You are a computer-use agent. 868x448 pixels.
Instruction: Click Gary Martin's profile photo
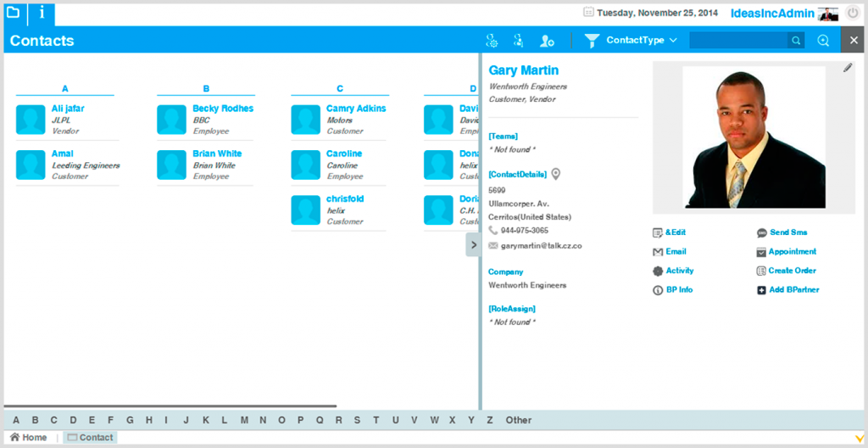point(754,137)
